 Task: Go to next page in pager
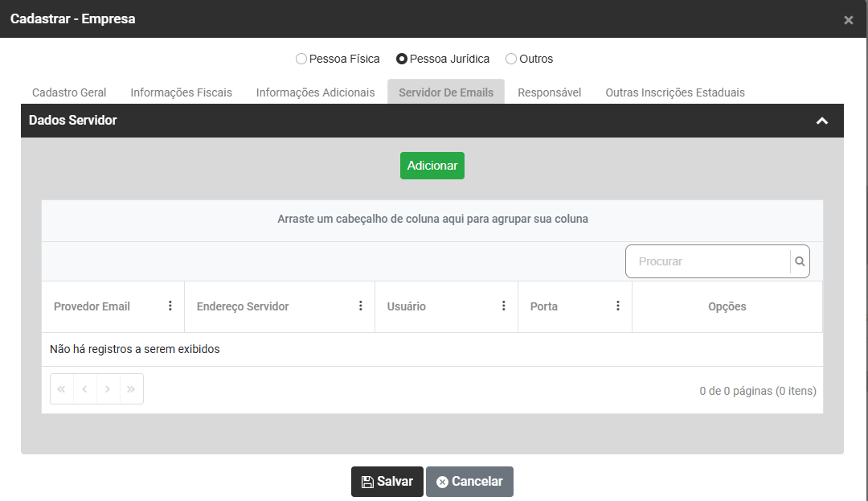108,389
